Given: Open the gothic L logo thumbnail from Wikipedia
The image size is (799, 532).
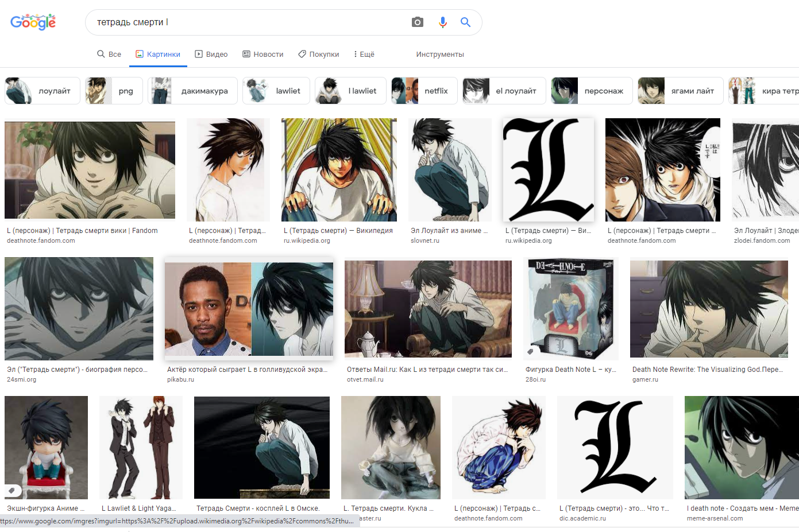Looking at the screenshot, I should pos(548,170).
